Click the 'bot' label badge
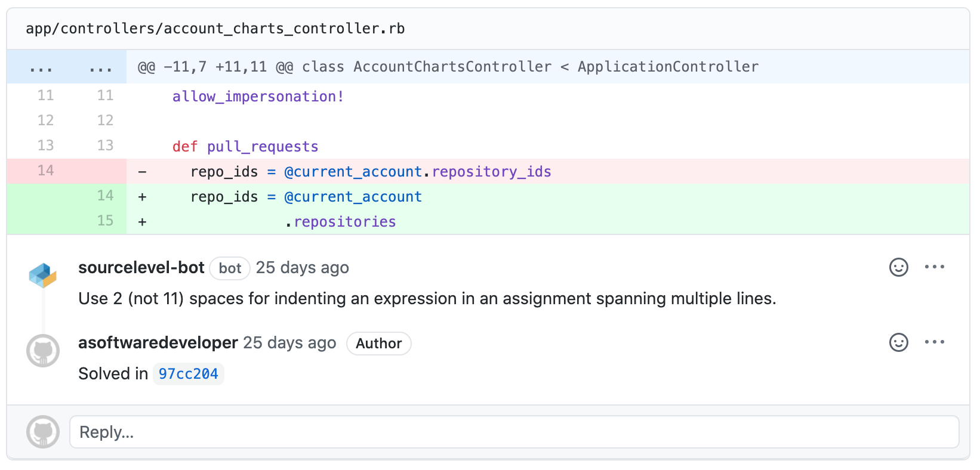This screenshot has width=980, height=470. pyautogui.click(x=230, y=268)
